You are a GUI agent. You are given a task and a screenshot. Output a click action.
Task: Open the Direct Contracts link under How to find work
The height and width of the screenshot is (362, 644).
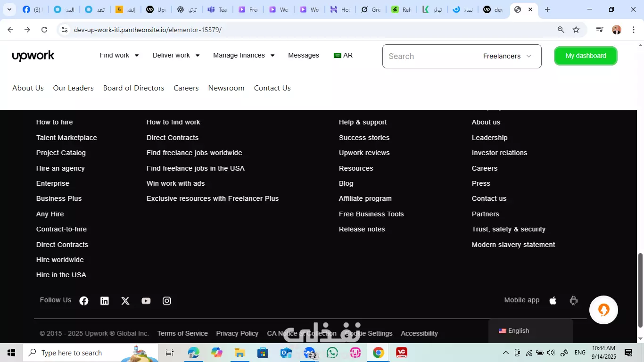coord(173,138)
